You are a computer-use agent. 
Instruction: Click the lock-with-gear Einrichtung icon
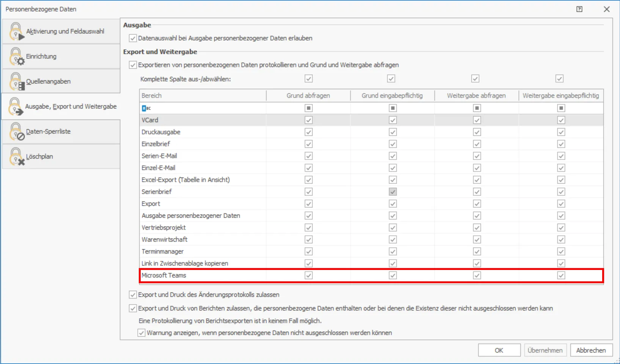[16, 56]
